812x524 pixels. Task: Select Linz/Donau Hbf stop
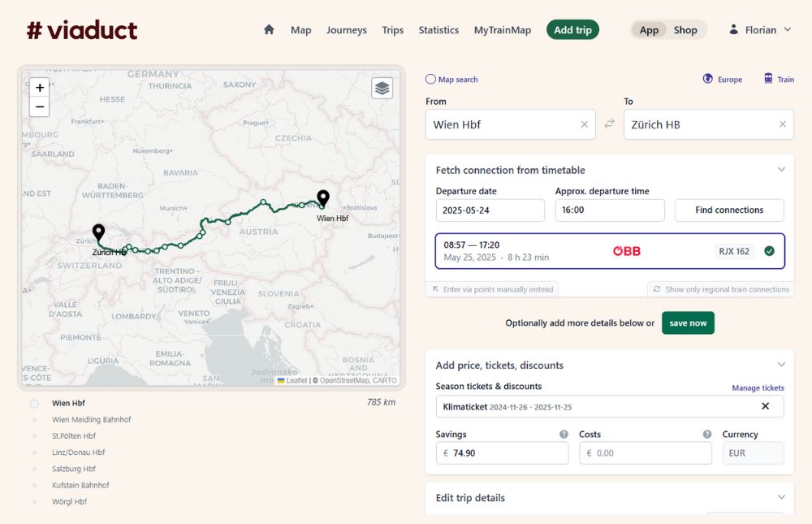[x=78, y=453]
